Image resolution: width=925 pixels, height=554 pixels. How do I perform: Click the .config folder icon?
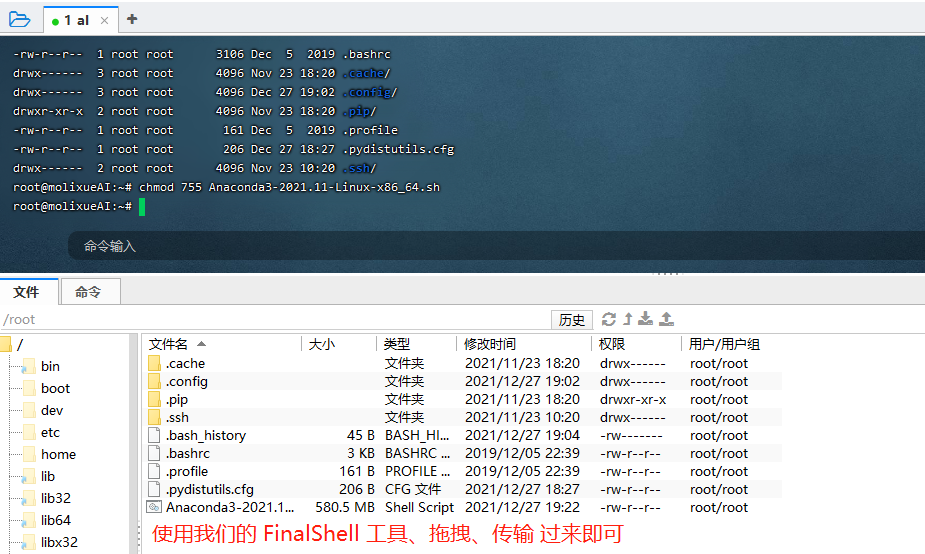pos(154,381)
